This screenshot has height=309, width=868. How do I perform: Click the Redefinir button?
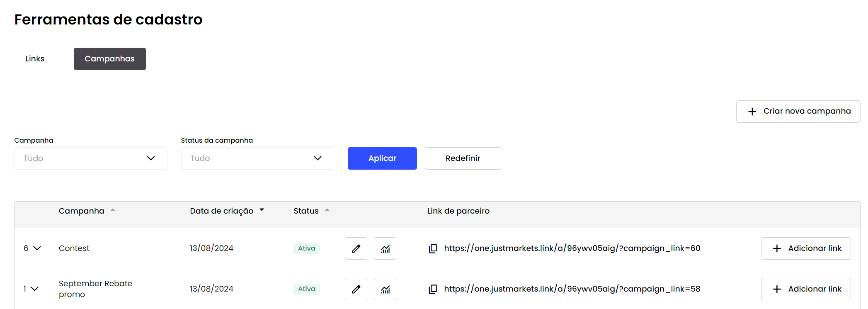click(x=463, y=158)
